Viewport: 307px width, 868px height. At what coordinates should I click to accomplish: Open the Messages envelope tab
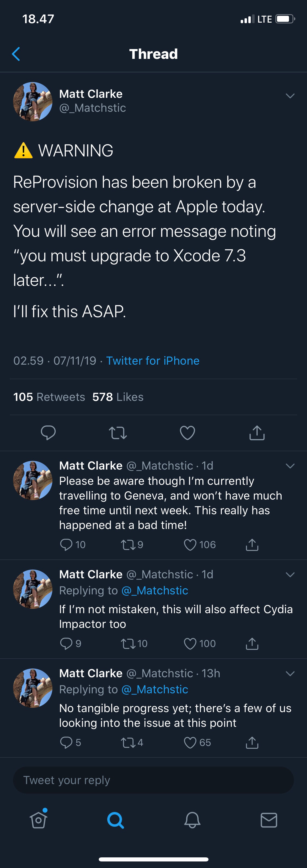click(x=269, y=820)
